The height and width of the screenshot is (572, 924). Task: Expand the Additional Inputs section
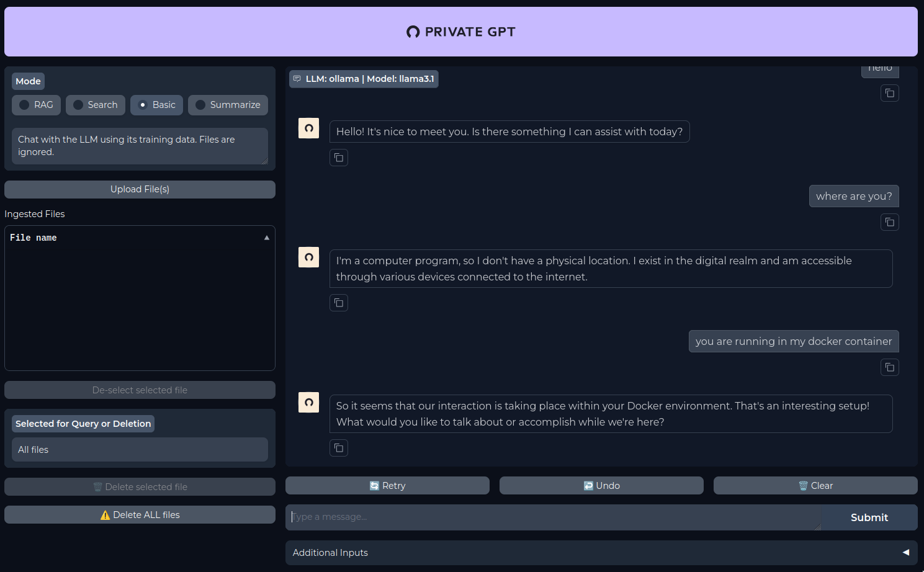601,553
